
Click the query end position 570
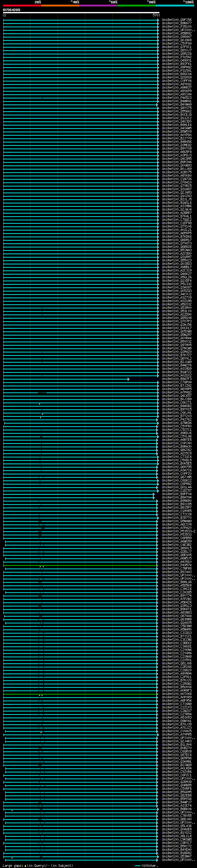click(155, 15)
